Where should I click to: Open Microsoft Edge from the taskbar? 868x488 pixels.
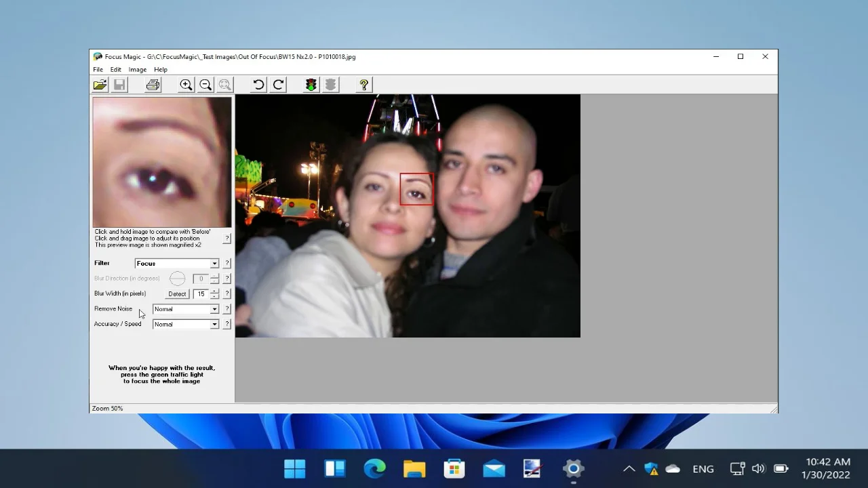[x=374, y=468]
